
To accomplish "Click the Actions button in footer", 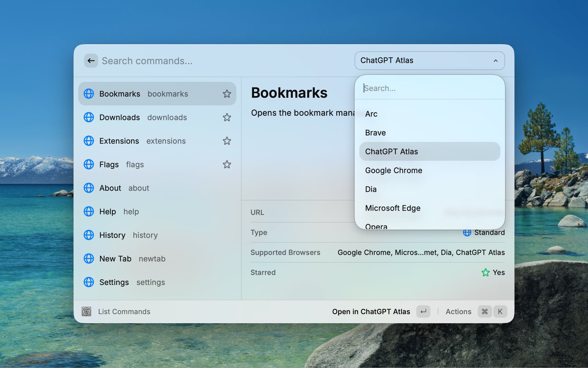I will (458, 311).
